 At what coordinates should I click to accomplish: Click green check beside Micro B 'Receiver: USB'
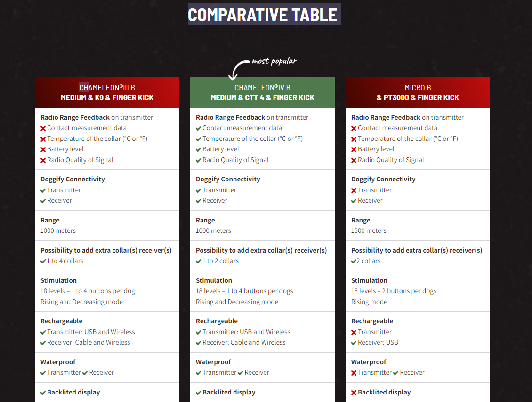(x=354, y=343)
